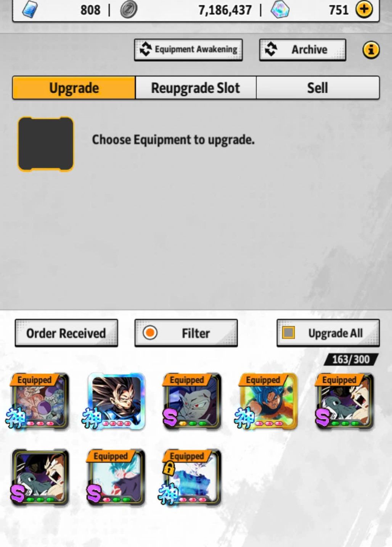Select the Upgrade tab
392x547 pixels.
coord(74,88)
